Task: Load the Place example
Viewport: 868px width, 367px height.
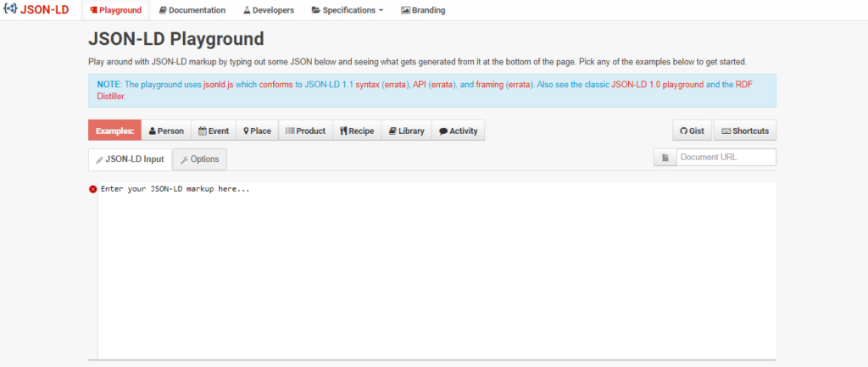Action: click(x=258, y=131)
